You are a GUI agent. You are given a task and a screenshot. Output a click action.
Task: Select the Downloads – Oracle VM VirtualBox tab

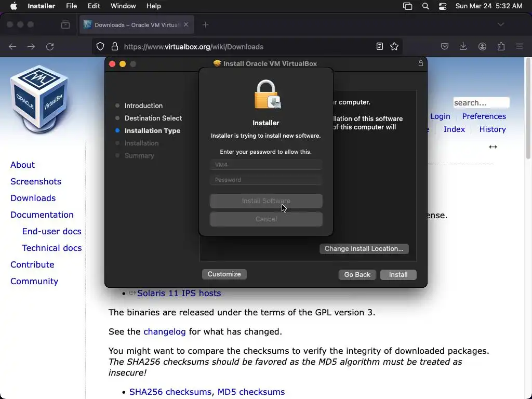137,25
